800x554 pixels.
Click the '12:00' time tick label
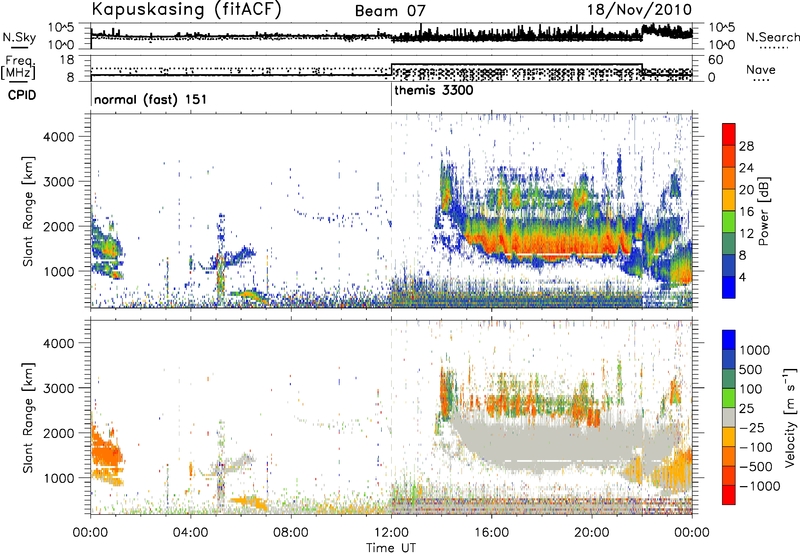[391, 533]
